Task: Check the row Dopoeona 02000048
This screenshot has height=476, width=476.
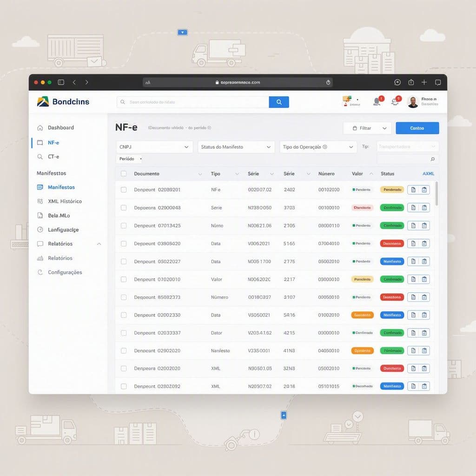Action: [124, 208]
